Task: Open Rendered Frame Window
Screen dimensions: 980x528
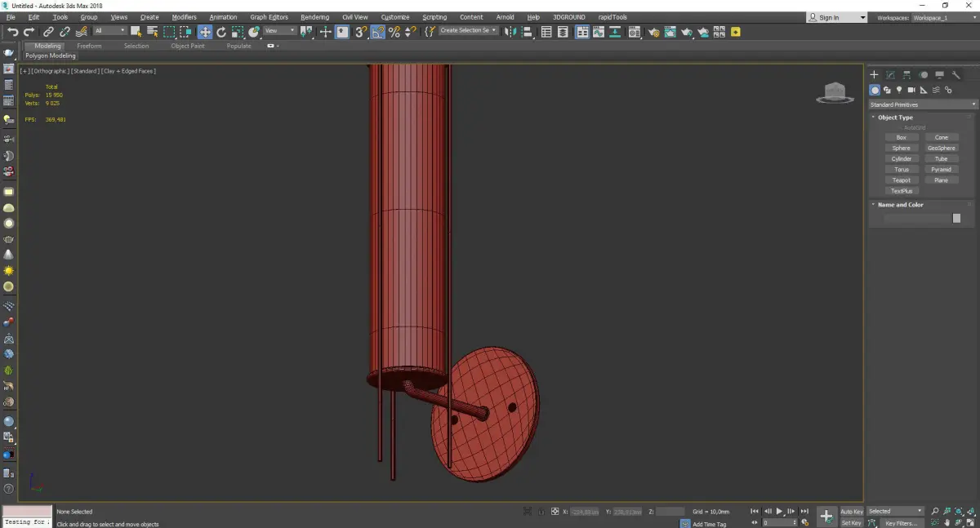Action: pyautogui.click(x=670, y=32)
